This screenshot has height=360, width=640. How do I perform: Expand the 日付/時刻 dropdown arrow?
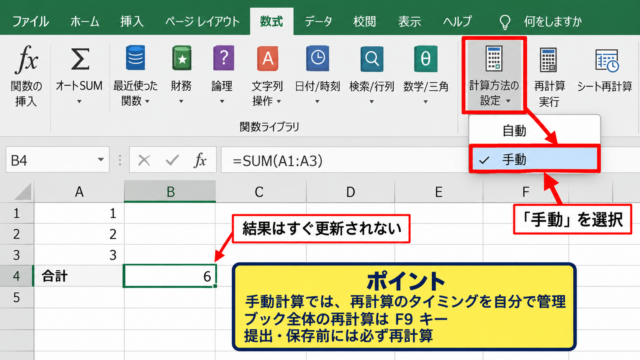pyautogui.click(x=317, y=101)
